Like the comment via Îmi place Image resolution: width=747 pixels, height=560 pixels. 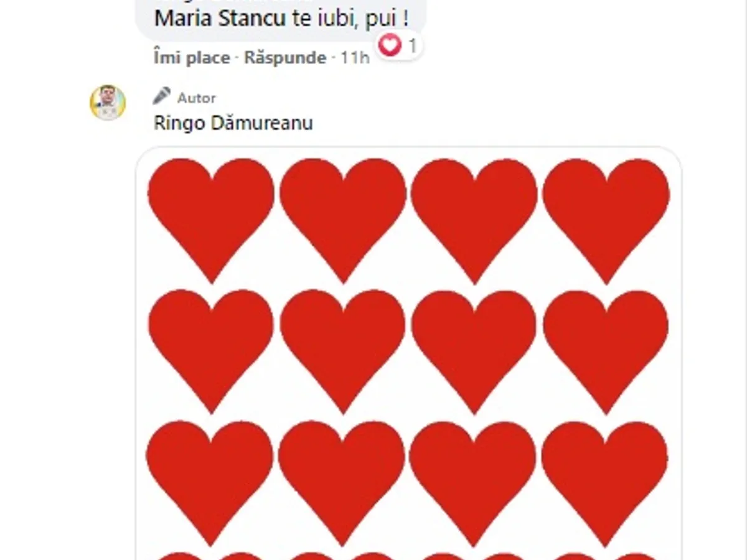click(192, 58)
